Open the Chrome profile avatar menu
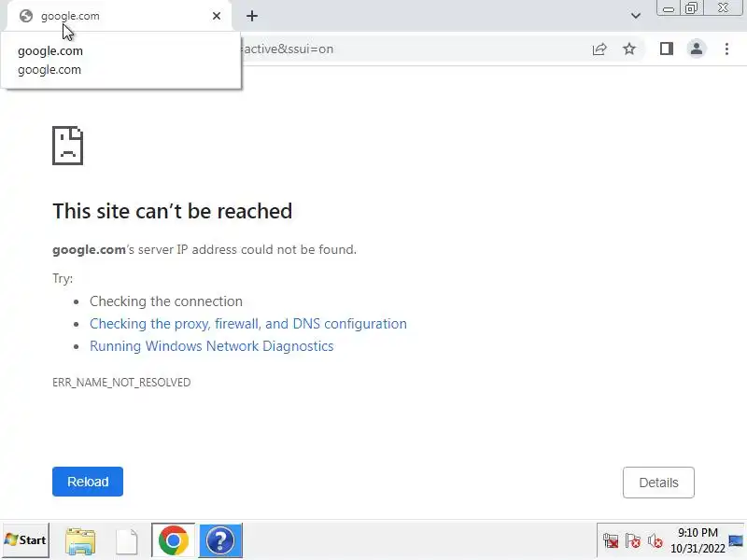The image size is (747, 560). 697,49
